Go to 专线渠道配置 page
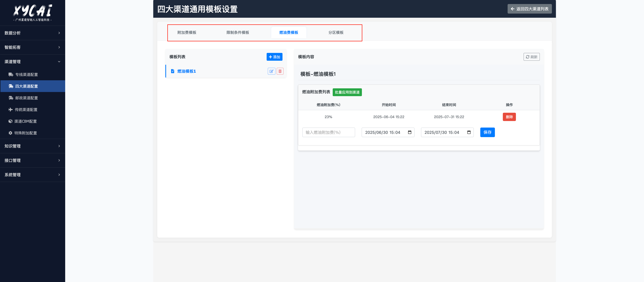 32,74
